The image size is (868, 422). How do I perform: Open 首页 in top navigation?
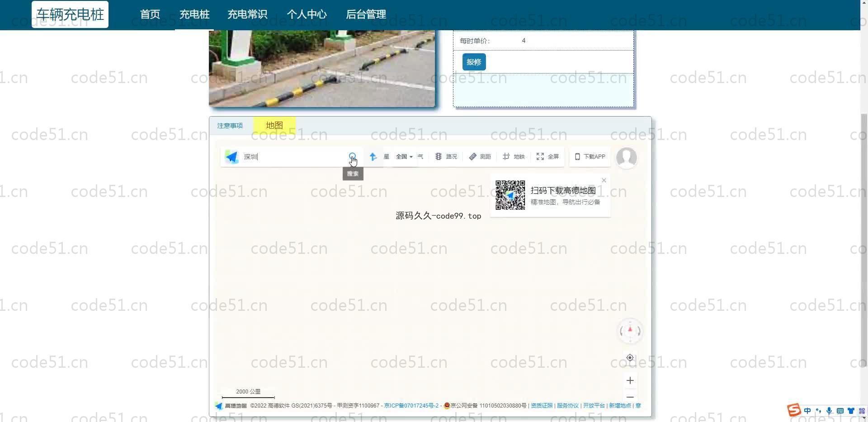point(150,14)
